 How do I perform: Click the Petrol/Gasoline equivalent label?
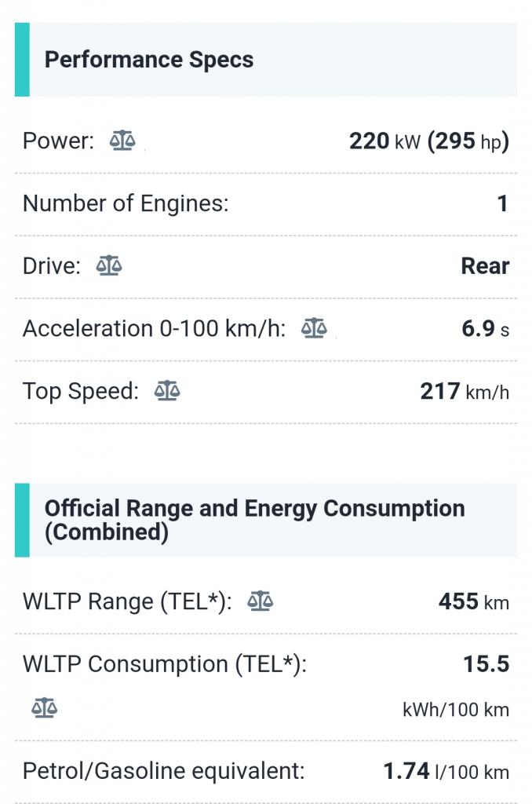coord(163,771)
